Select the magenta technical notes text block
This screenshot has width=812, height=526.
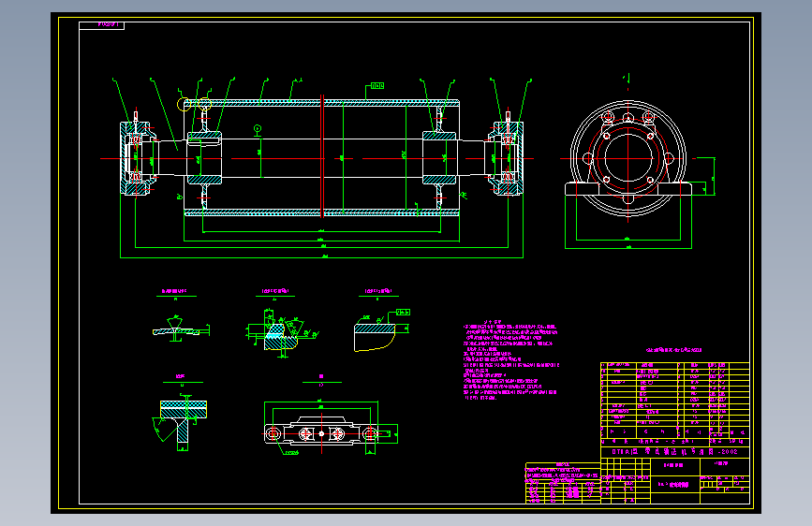coord(511,360)
